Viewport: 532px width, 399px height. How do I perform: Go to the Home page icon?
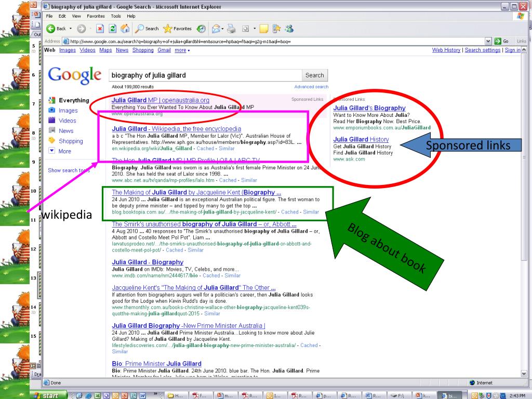(125, 29)
